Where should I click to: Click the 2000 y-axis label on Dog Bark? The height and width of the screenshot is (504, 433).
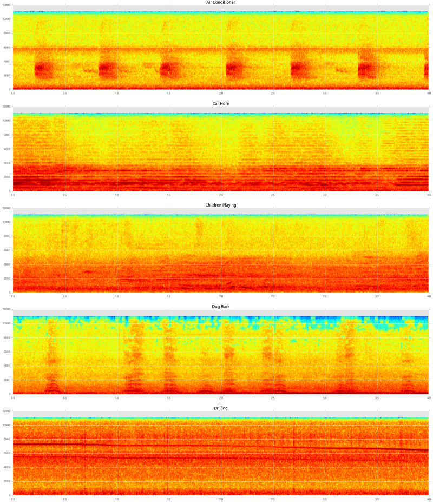pos(7,380)
